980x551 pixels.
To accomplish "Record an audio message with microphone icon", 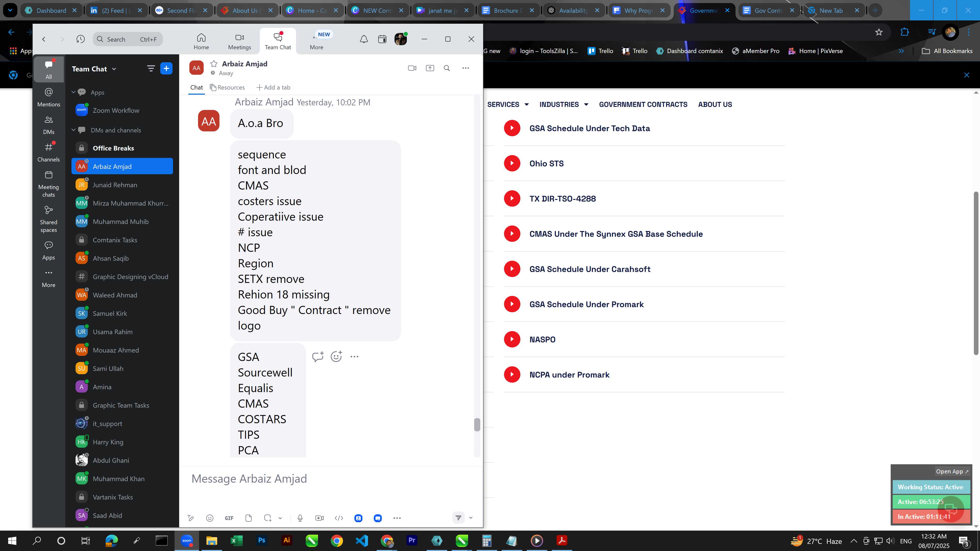I will 300,518.
